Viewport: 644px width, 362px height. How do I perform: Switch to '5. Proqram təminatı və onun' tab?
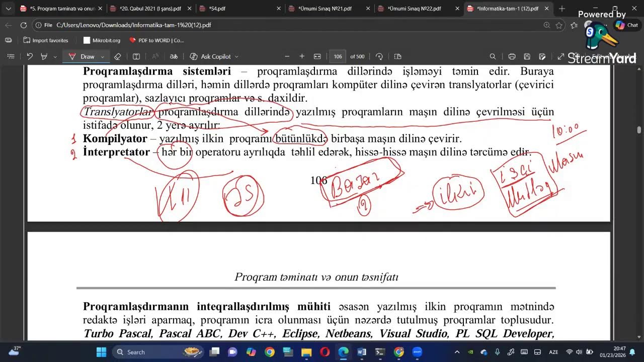point(60,9)
